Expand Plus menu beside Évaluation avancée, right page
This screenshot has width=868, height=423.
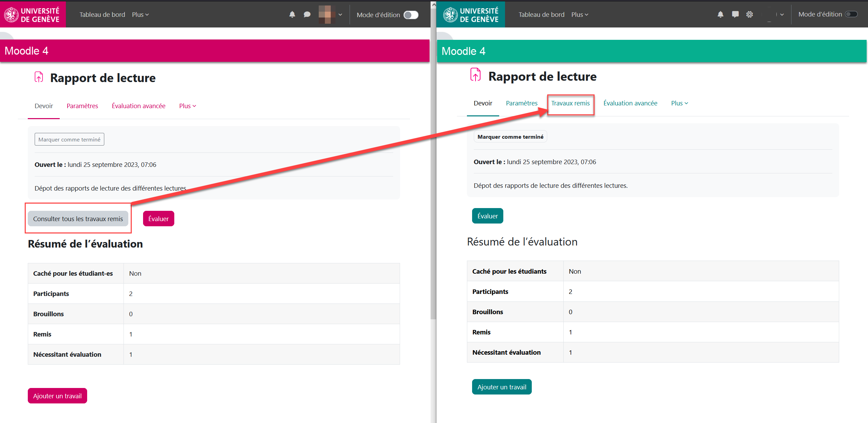pyautogui.click(x=679, y=103)
